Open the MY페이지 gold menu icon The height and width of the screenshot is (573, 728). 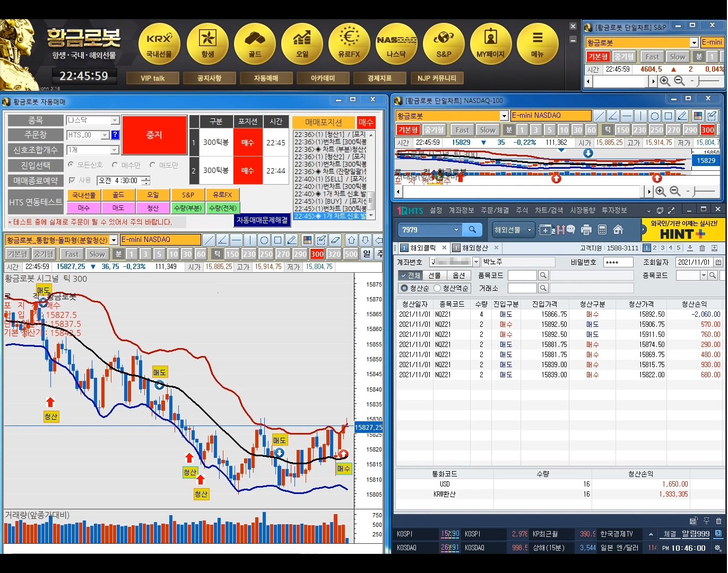click(x=491, y=44)
